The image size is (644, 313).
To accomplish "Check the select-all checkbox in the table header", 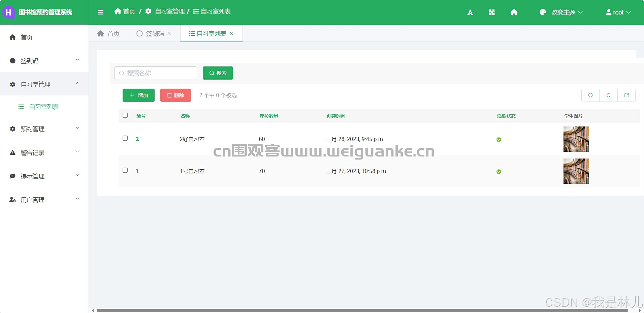I will pyautogui.click(x=125, y=115).
